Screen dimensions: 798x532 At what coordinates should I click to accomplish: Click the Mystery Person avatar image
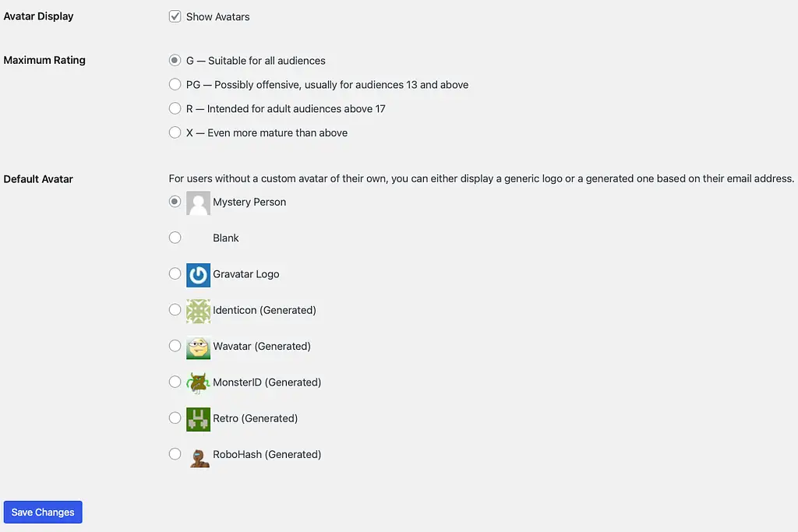coord(198,202)
